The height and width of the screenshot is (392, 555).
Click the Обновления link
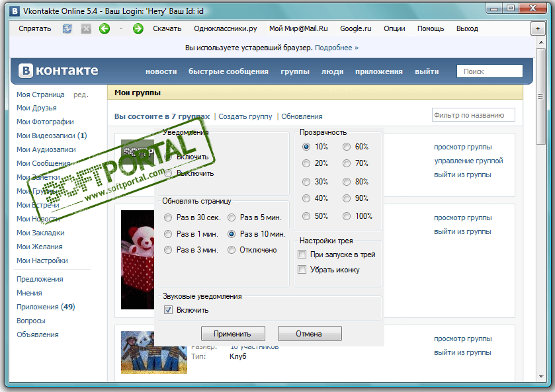coord(302,116)
